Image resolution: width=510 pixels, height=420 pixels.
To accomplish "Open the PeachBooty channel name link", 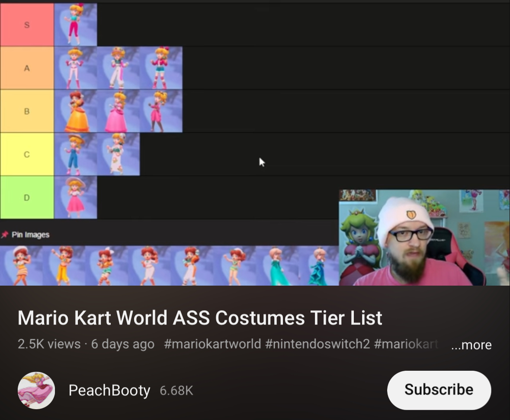I will pos(109,390).
